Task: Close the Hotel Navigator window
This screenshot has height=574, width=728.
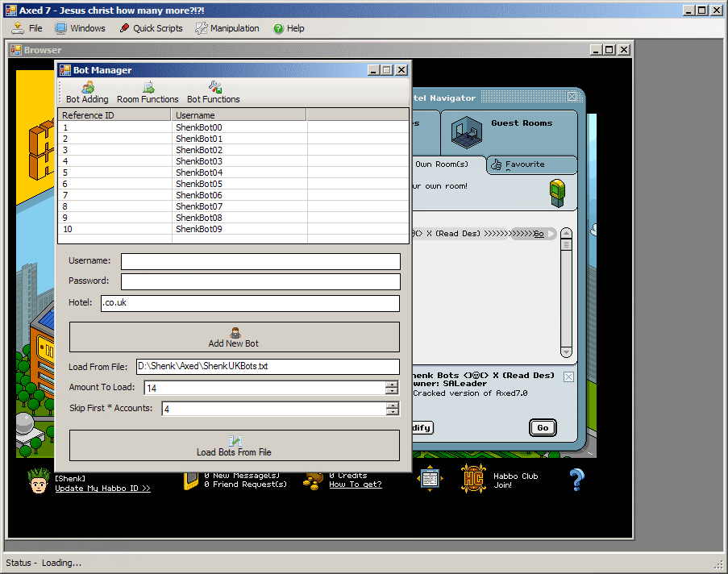Action: click(572, 96)
